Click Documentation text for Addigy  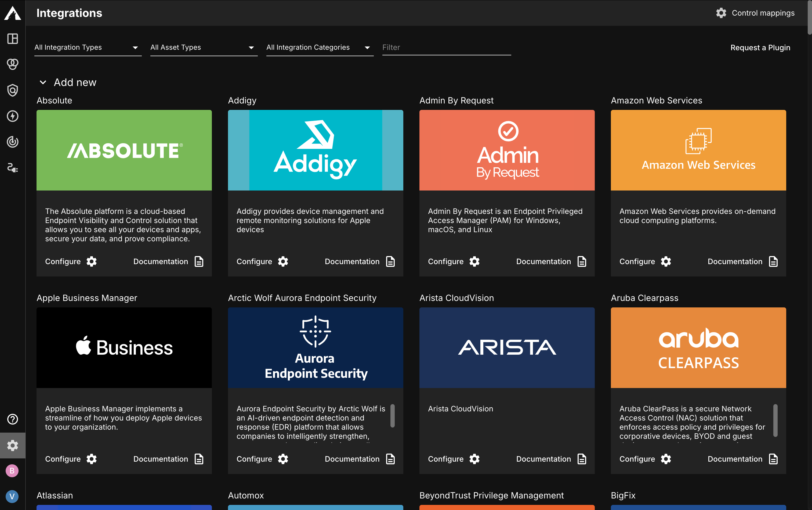coord(352,261)
